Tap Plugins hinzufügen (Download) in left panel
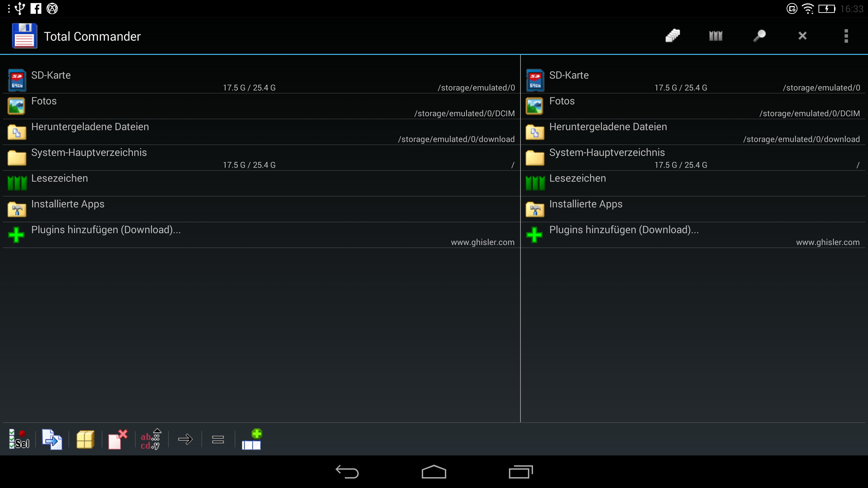Viewport: 868px width, 488px height. 261,235
